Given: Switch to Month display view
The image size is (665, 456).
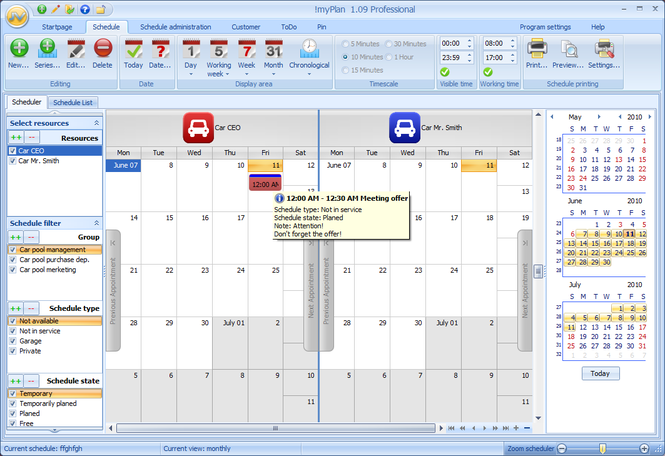Looking at the screenshot, I should [x=274, y=49].
